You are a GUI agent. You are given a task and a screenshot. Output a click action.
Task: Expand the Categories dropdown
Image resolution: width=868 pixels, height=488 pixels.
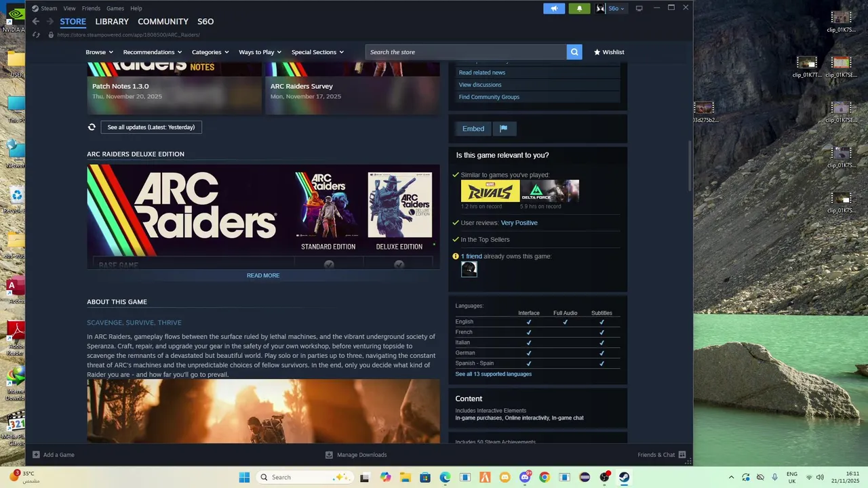coord(210,52)
